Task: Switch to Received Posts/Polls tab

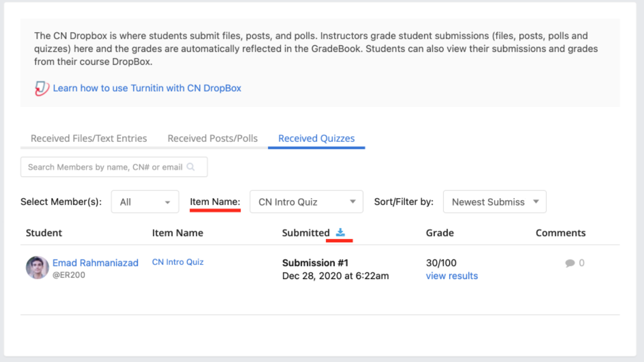Action: (212, 138)
